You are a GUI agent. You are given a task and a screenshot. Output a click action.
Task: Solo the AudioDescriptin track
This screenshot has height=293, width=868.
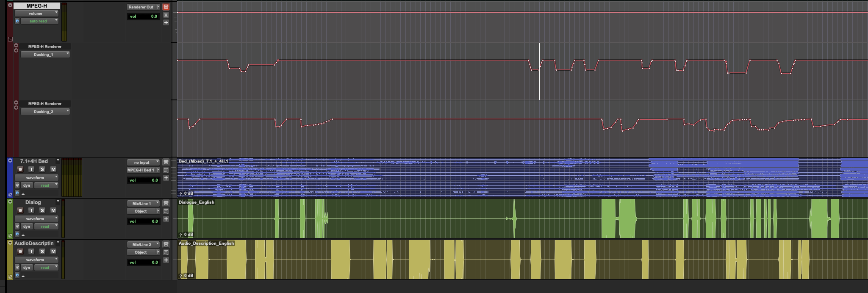click(42, 251)
